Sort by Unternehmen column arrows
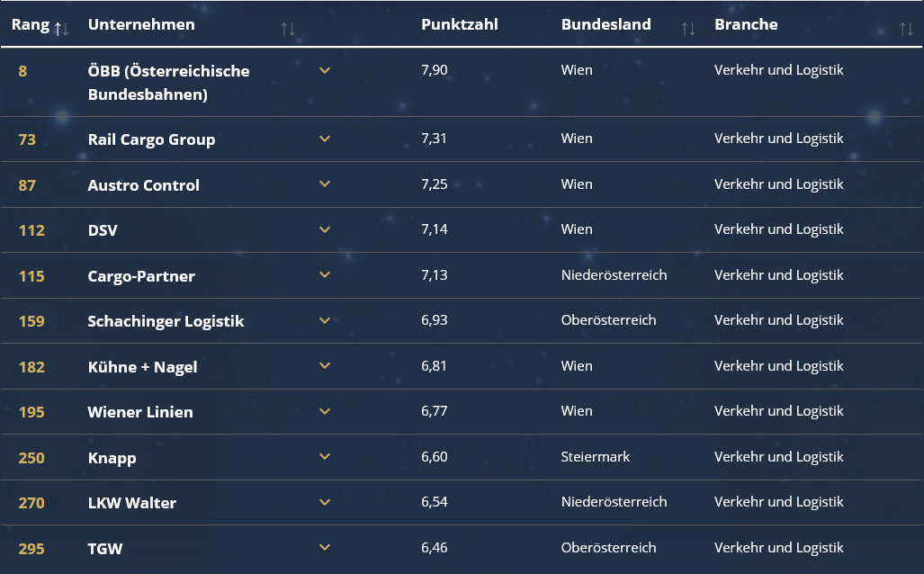 point(288,28)
